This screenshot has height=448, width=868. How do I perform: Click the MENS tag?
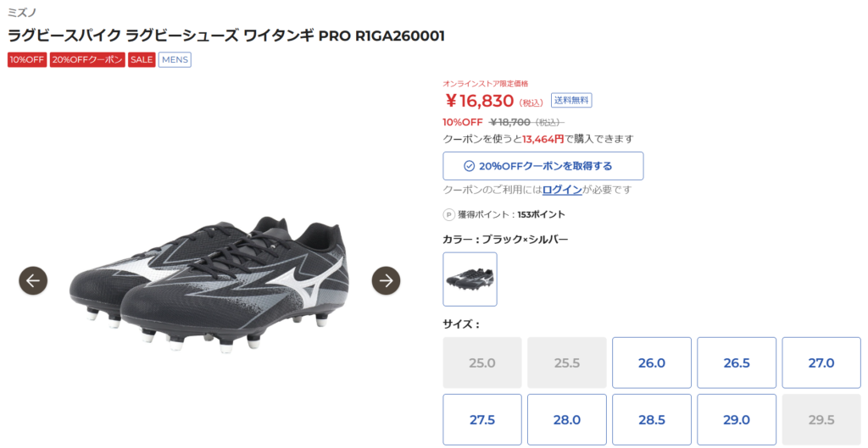pos(175,60)
